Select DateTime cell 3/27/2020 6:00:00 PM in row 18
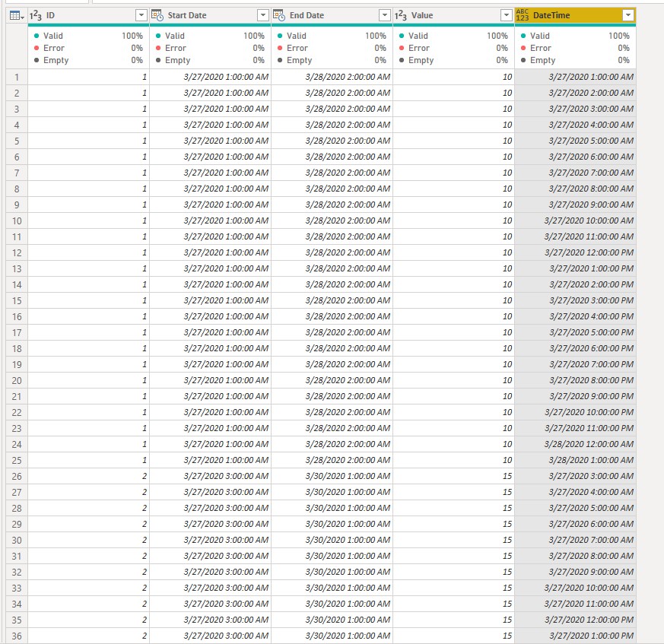The image size is (664, 644). click(576, 348)
